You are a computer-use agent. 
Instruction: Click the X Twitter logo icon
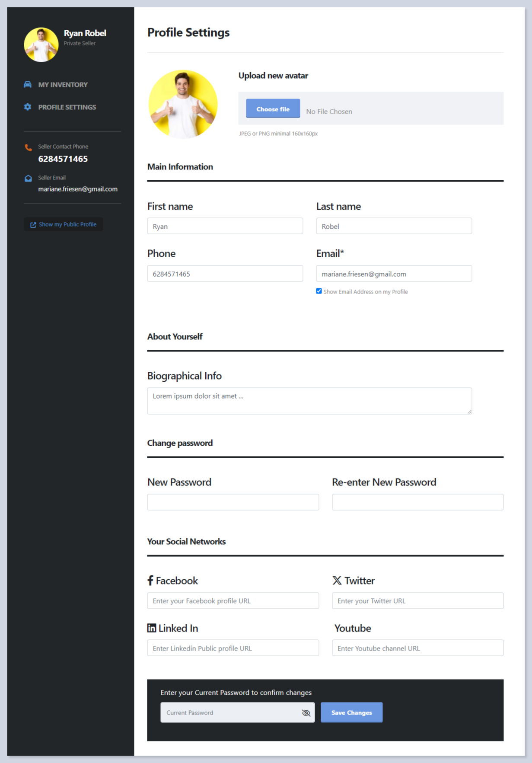[337, 580]
